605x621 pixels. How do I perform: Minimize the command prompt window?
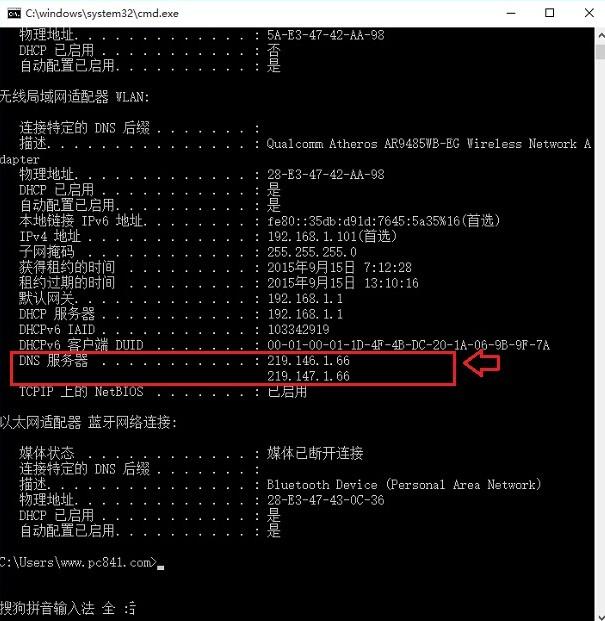[511, 13]
